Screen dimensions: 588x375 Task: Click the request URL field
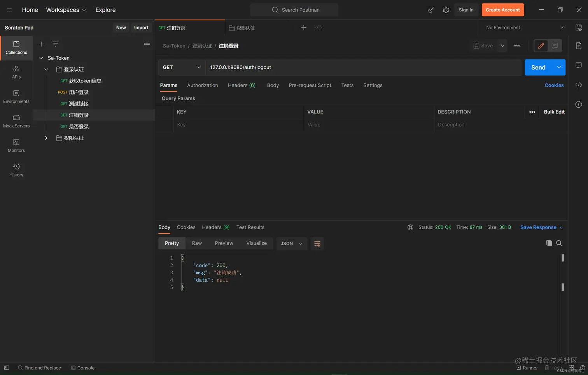[364, 68]
